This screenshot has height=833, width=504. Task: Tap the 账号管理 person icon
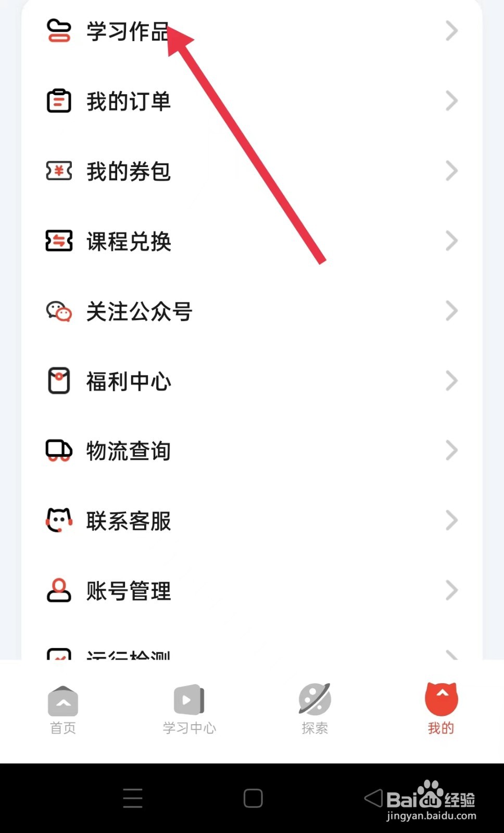click(59, 590)
